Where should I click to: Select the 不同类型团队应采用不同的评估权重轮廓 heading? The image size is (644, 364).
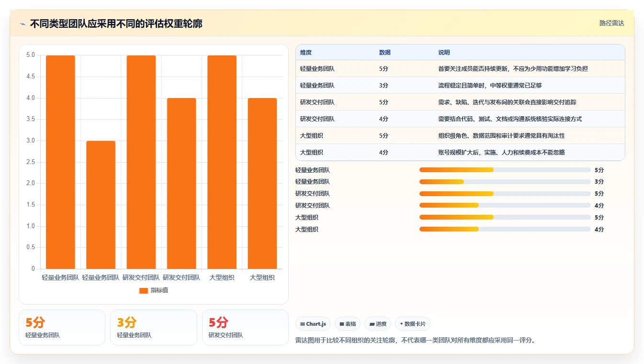(x=116, y=23)
